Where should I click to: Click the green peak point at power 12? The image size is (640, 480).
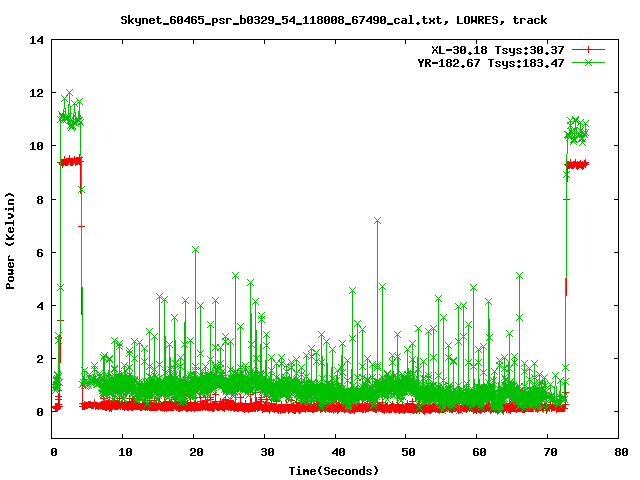[69, 93]
